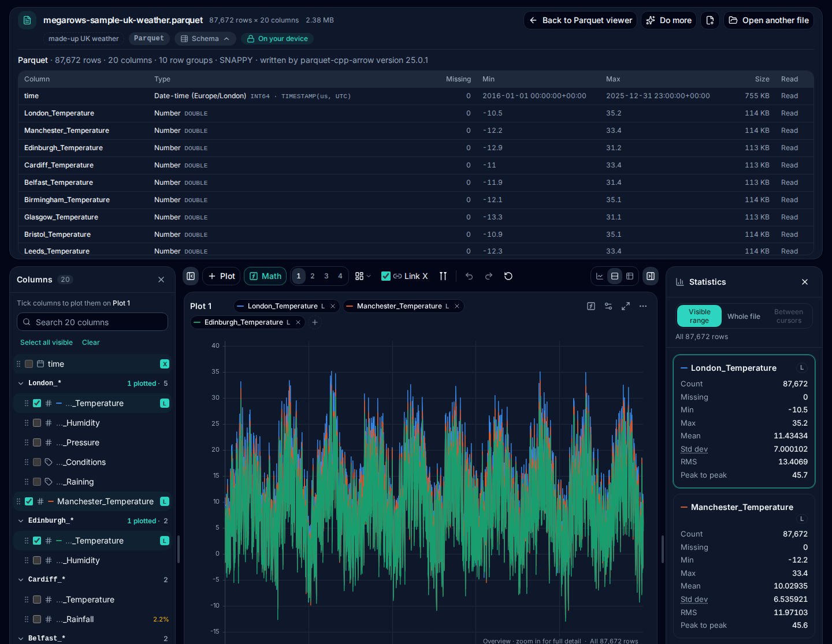Open Plot 1 math function icon
This screenshot has width=832, height=644.
tap(591, 306)
